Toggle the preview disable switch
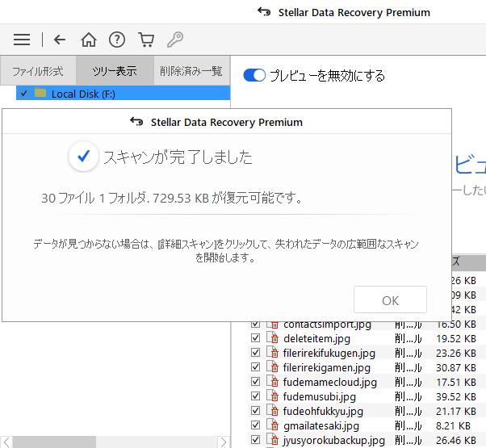The image size is (486, 448). (x=254, y=75)
